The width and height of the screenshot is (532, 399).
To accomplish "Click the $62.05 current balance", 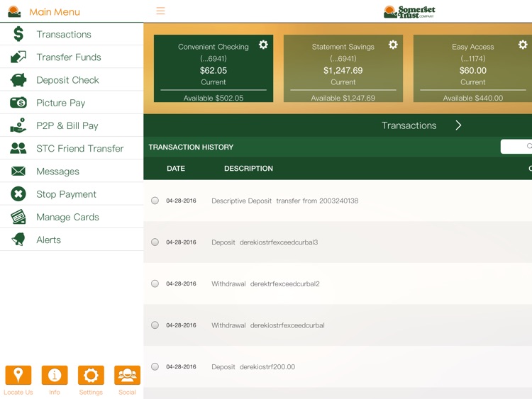I will coord(214,70).
